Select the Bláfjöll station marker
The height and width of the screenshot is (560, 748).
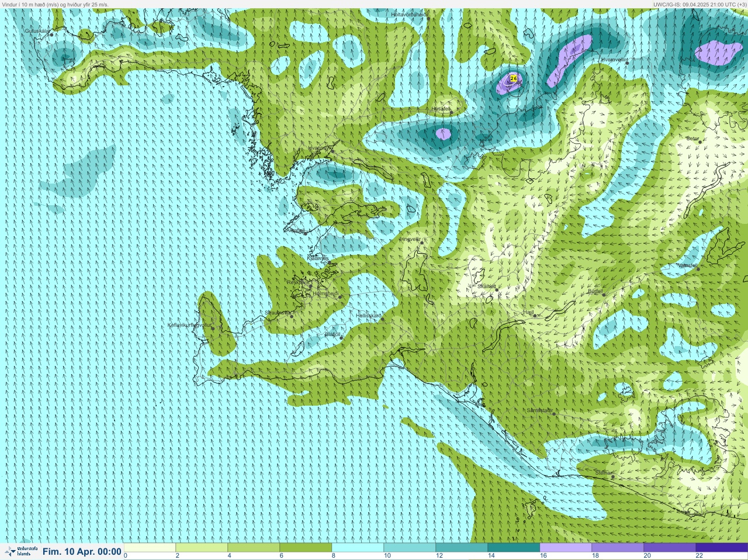[341, 338]
